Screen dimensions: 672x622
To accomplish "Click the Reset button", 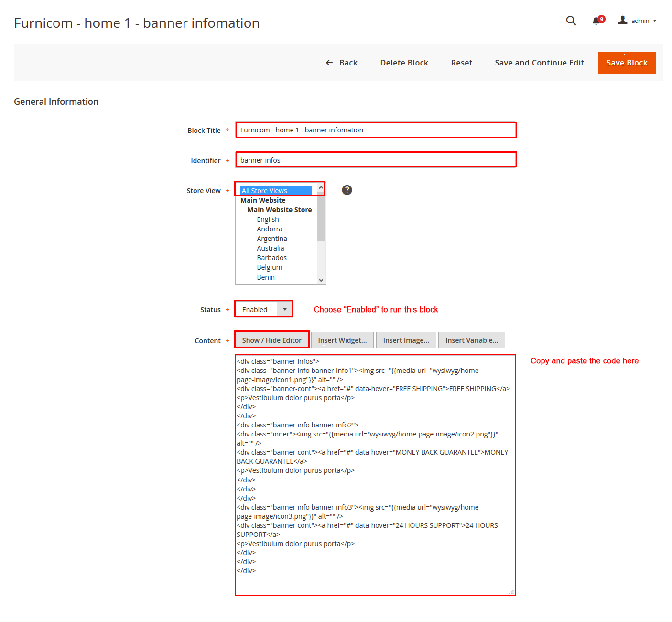I will point(461,63).
